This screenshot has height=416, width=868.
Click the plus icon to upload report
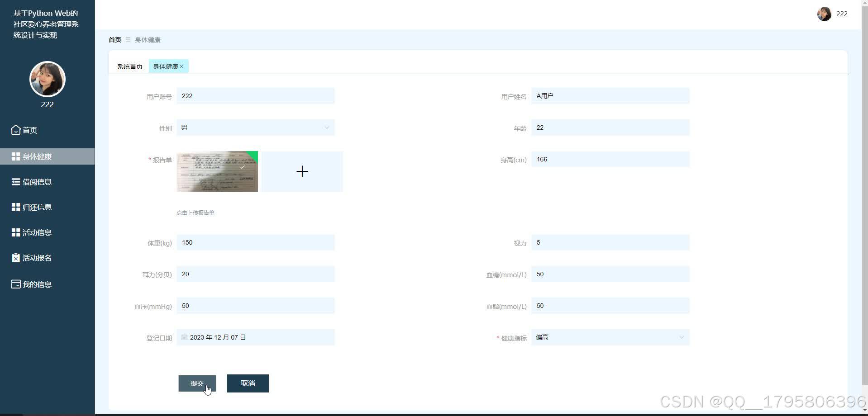302,171
